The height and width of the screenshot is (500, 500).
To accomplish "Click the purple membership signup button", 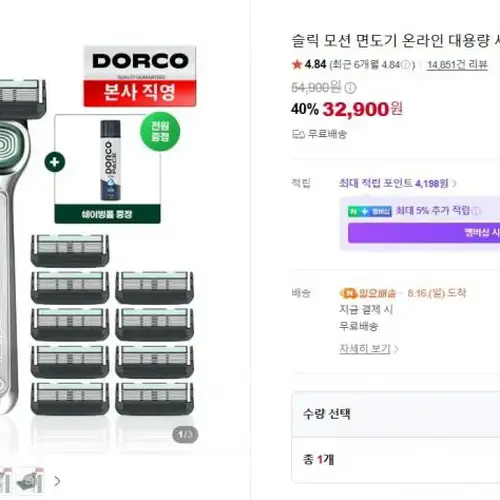I will 424,233.
